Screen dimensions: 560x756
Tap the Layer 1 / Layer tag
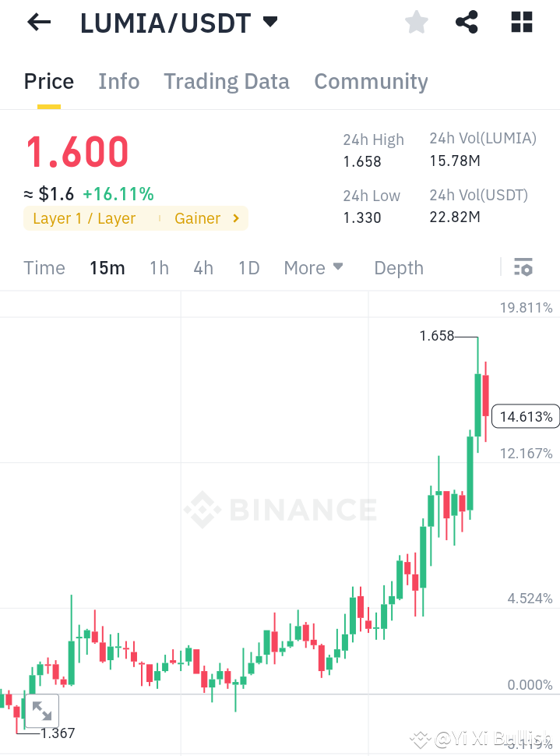(83, 219)
